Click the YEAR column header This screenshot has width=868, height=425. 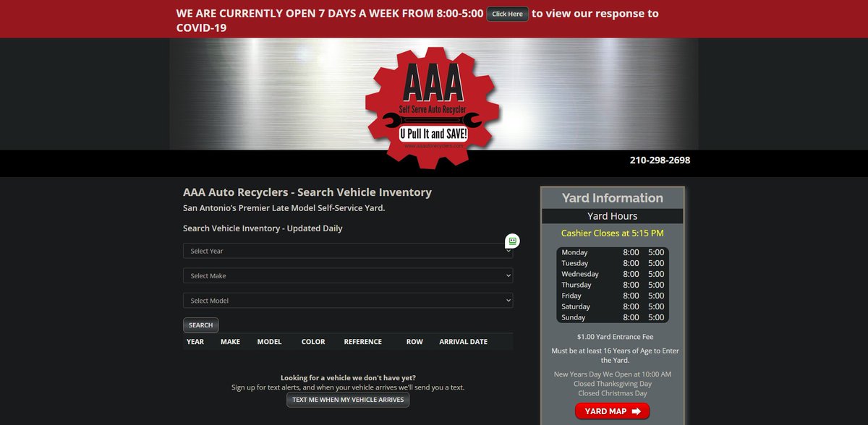click(195, 342)
